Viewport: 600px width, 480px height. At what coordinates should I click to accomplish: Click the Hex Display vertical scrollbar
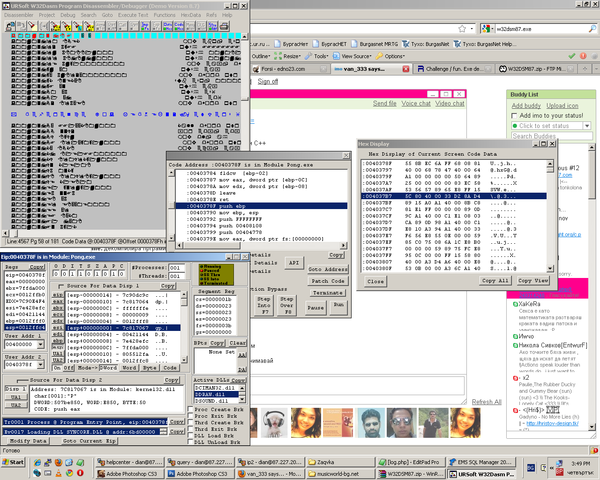550,216
